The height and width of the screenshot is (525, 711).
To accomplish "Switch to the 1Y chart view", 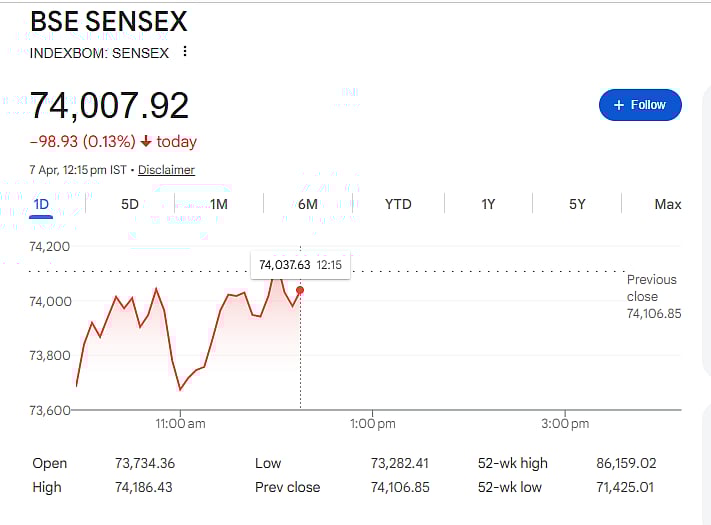I will coord(488,204).
